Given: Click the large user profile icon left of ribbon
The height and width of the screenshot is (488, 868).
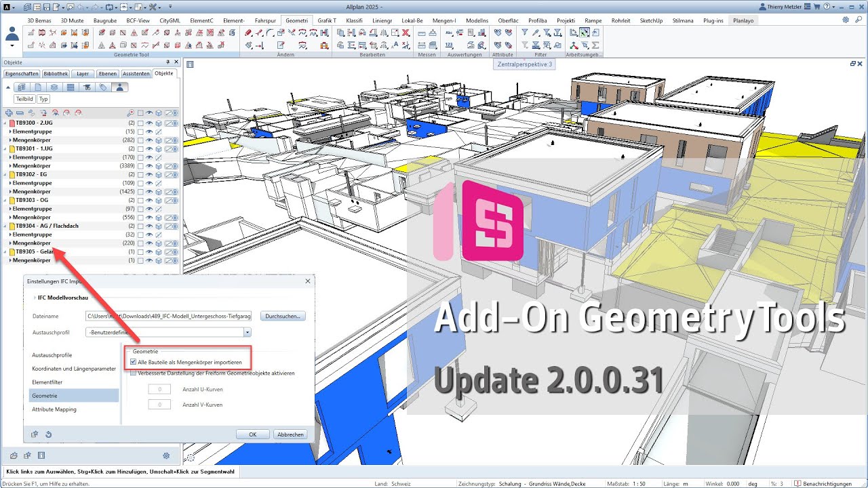Looking at the screenshot, I should pos(12,35).
